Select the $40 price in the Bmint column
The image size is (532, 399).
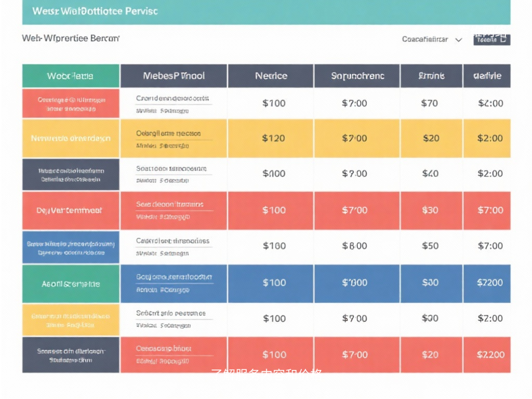click(430, 174)
